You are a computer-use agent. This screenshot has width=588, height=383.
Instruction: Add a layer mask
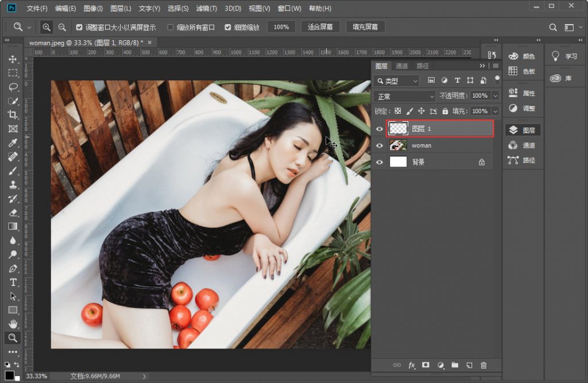[425, 365]
